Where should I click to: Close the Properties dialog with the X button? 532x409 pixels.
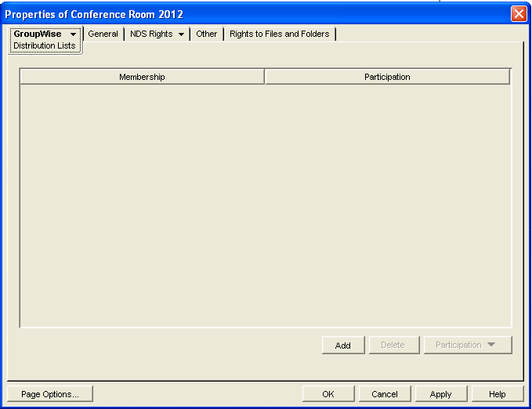click(518, 14)
